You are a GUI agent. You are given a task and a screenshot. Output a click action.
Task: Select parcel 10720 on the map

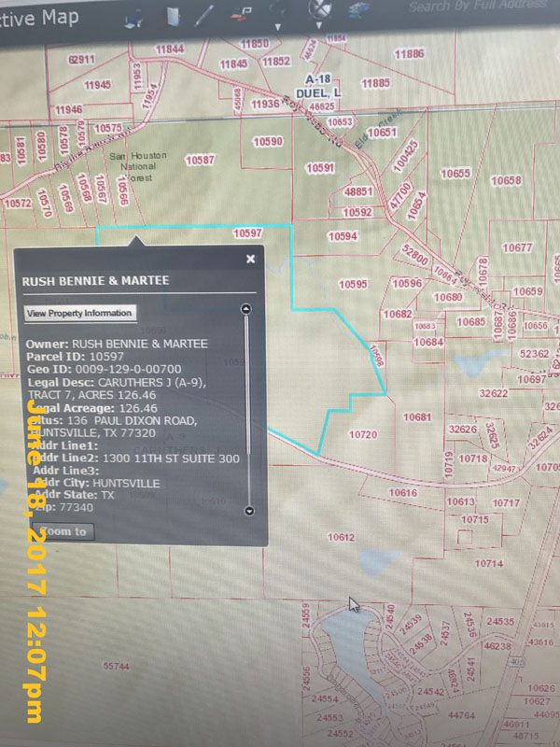pos(363,434)
